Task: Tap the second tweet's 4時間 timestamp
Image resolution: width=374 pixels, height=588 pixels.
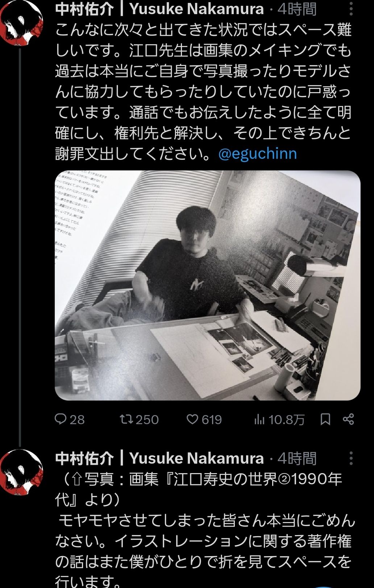Action: click(x=297, y=458)
